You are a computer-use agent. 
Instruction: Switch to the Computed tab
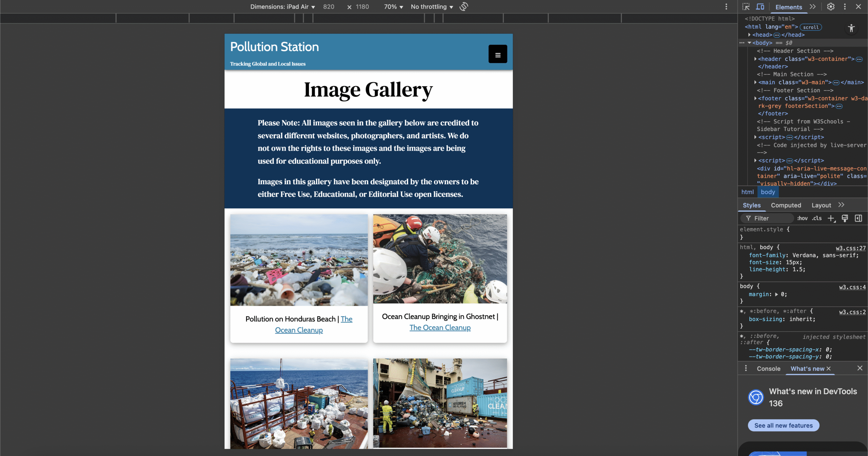coord(786,205)
